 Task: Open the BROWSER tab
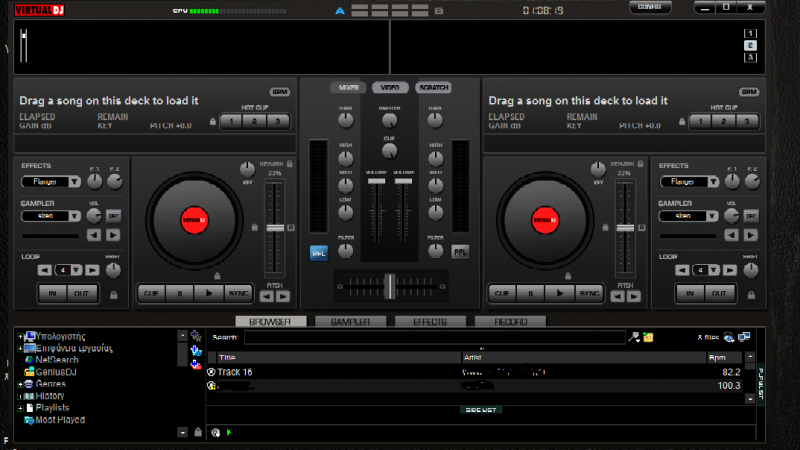270,322
